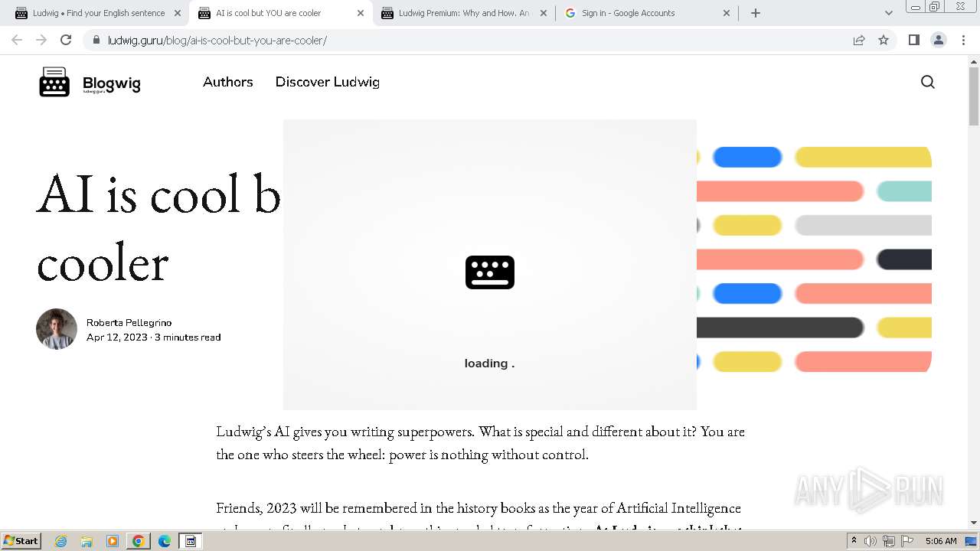Click Roberta Pellegrino's author photo
Screen dimensions: 980x551
point(57,329)
